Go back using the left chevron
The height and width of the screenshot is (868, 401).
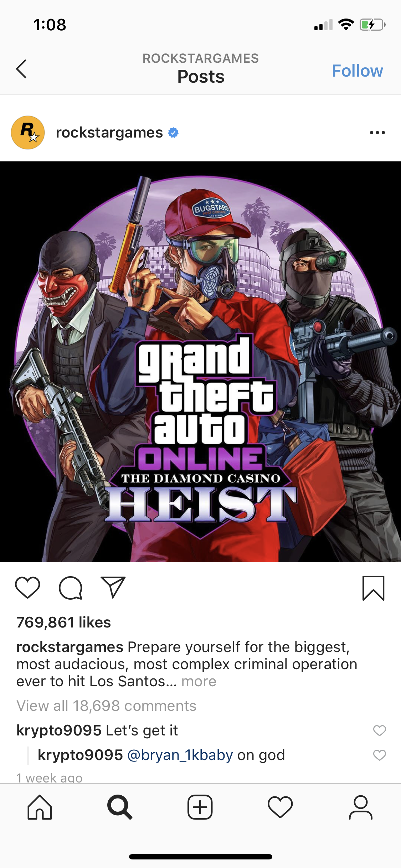tap(21, 69)
